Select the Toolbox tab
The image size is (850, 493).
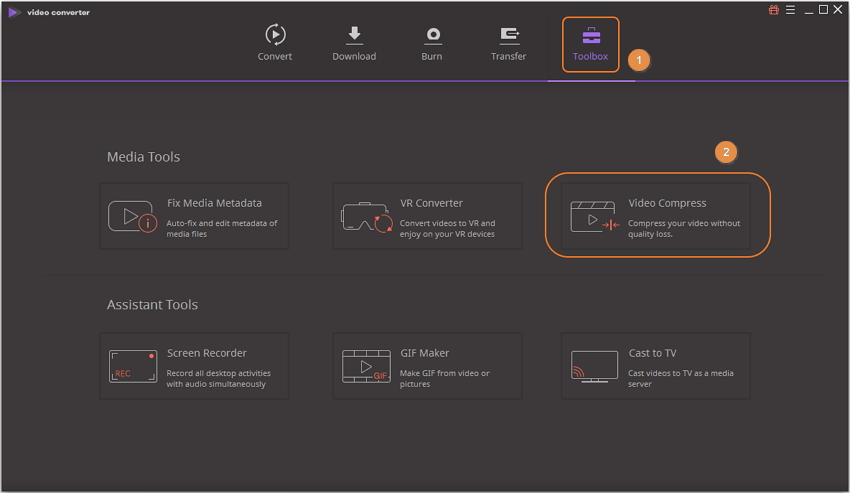590,44
